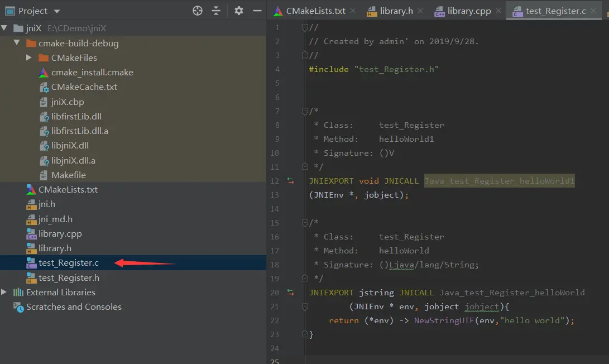
Task: Click the collapse all icon in Project toolbar
Action: point(216,11)
